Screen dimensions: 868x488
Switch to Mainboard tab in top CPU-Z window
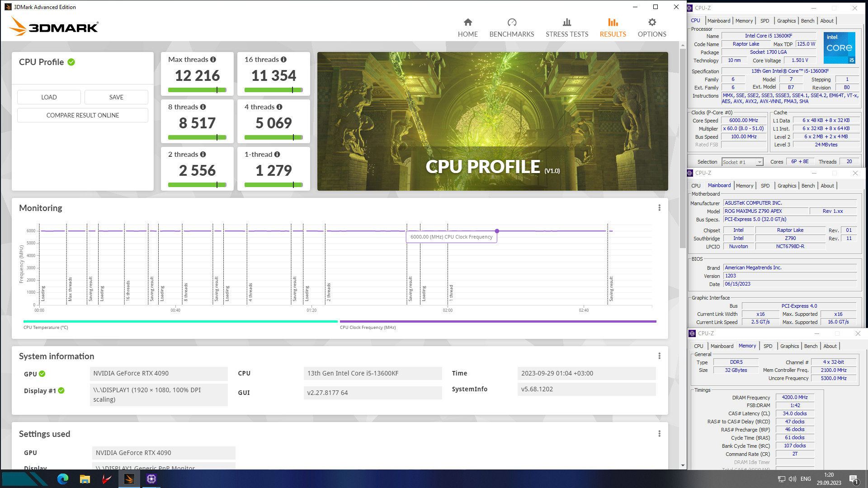[719, 21]
